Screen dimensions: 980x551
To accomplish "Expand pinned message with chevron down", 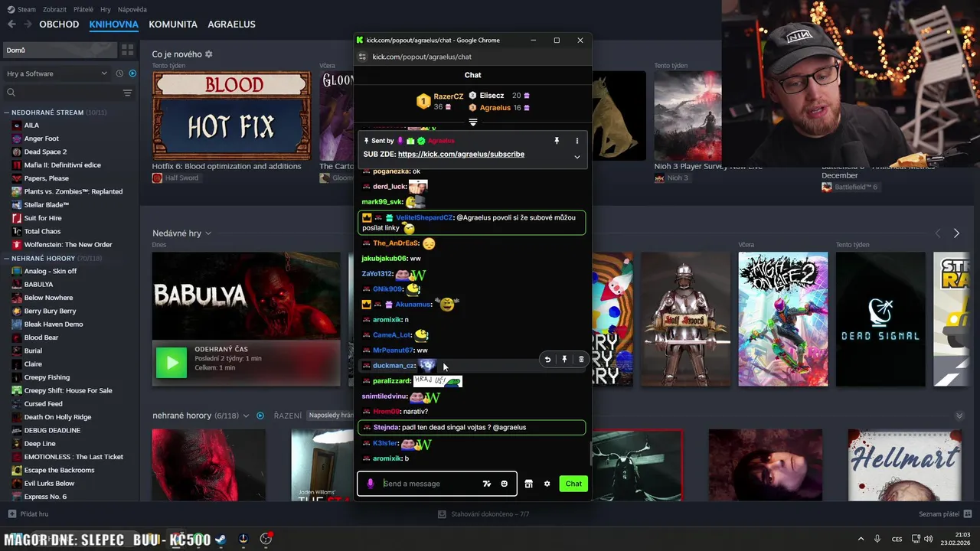I will [577, 157].
